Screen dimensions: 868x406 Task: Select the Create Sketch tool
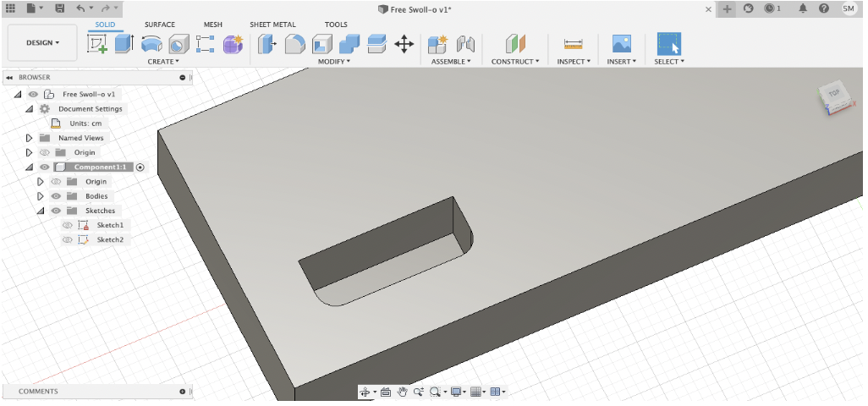(97, 44)
